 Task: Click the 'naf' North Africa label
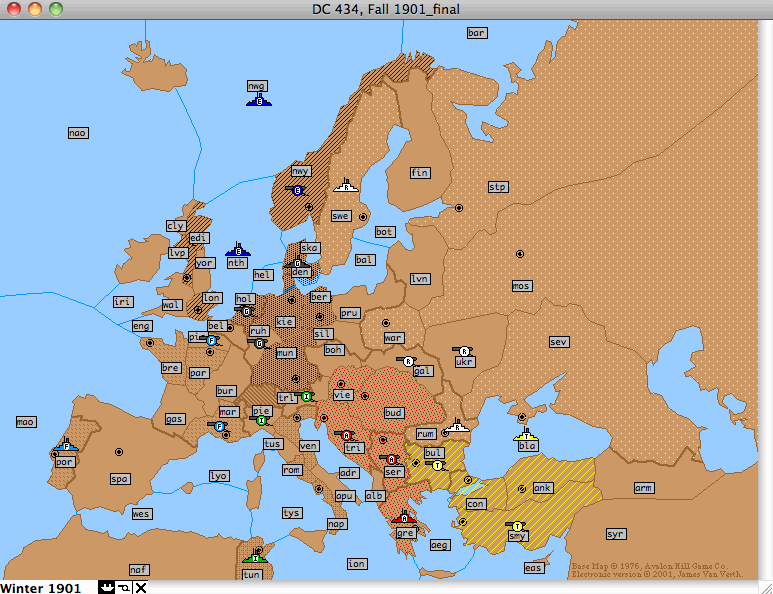(x=139, y=570)
